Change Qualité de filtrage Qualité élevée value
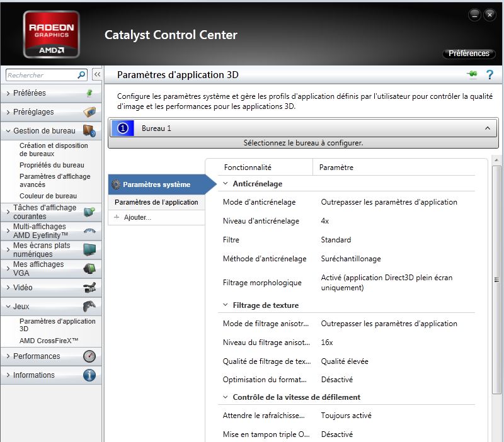Image resolution: width=504 pixels, height=442 pixels. point(344,361)
